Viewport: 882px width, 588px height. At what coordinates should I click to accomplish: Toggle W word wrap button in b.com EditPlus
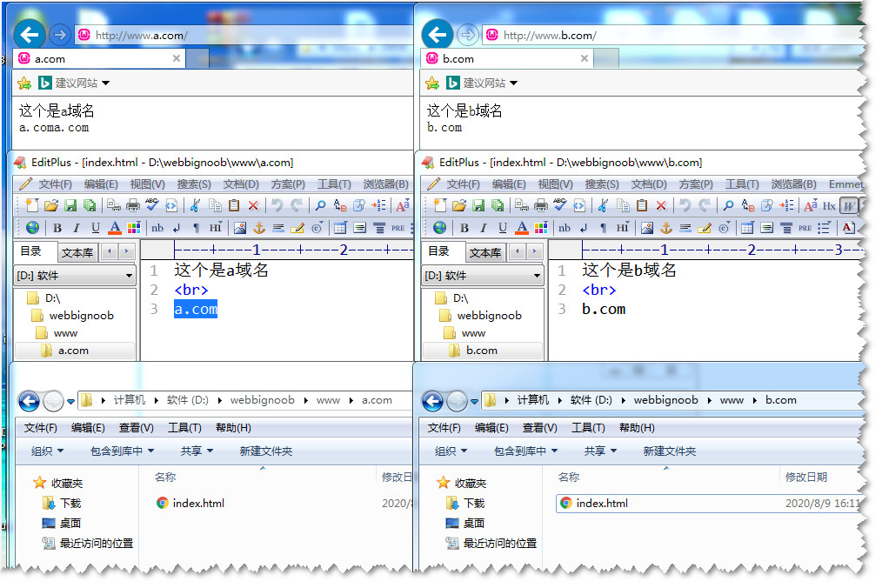coord(848,206)
